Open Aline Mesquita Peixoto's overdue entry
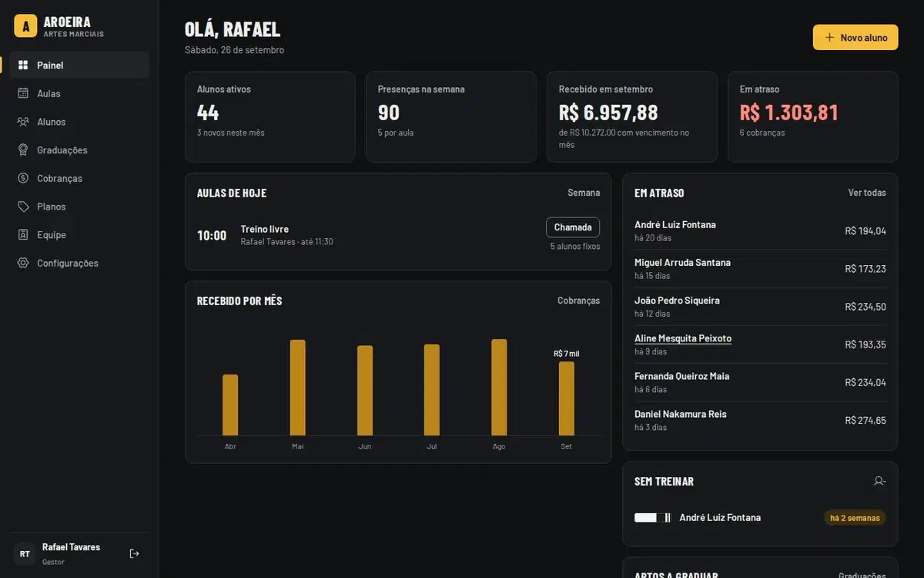 (683, 338)
